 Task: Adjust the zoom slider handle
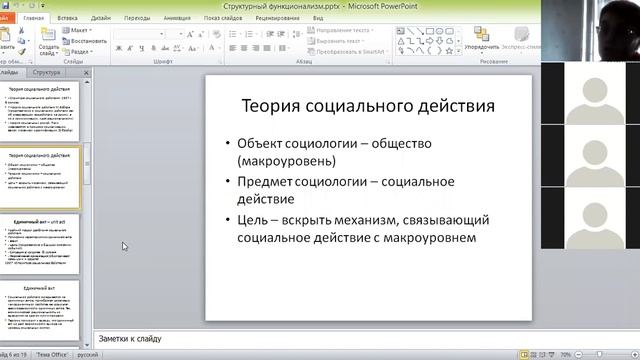(x=599, y=355)
